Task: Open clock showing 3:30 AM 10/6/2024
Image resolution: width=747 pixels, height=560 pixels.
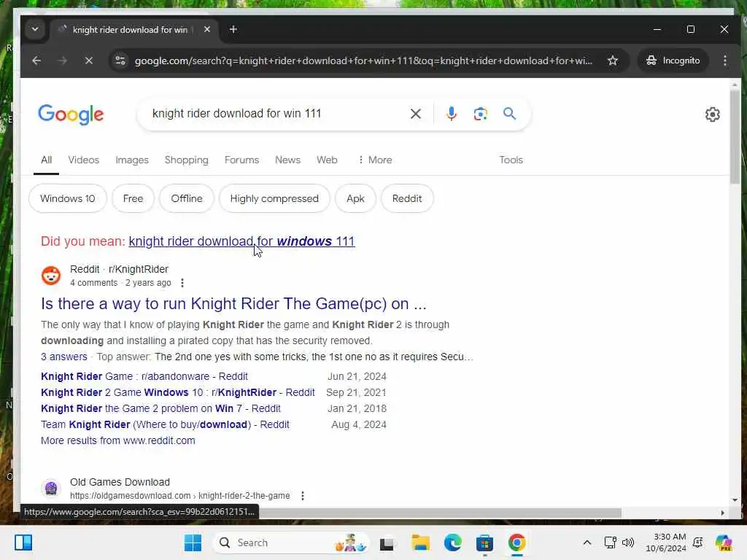Action: pyautogui.click(x=666, y=542)
